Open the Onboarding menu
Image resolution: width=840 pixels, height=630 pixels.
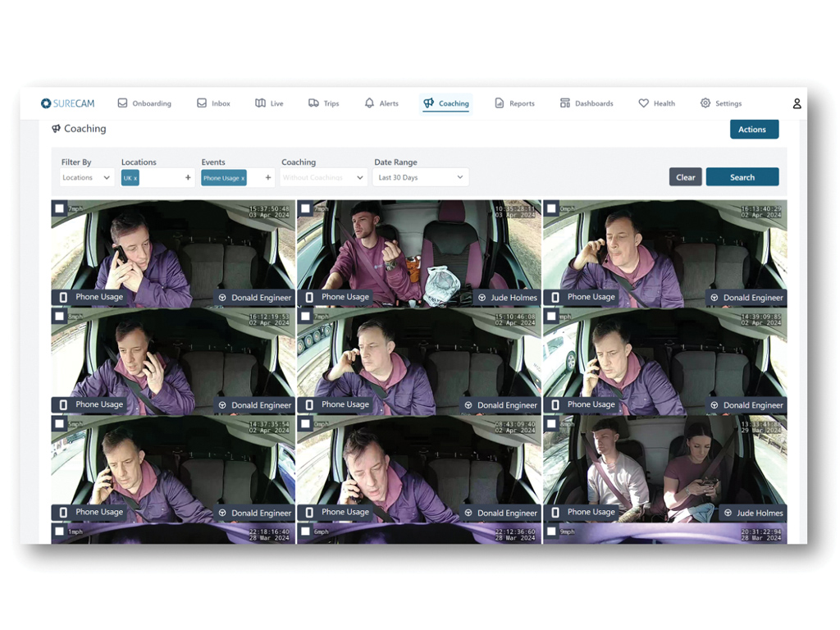144,103
